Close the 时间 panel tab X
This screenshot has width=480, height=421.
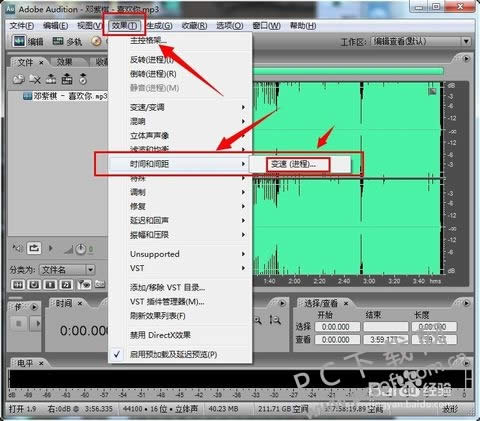(x=80, y=303)
